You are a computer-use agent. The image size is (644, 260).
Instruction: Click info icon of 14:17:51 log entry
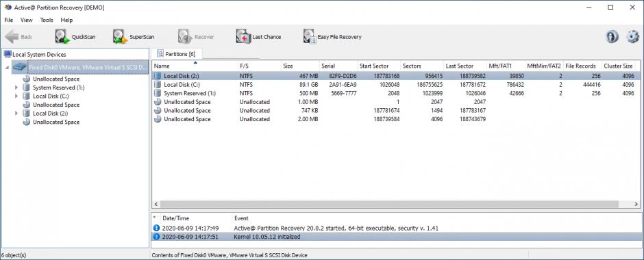click(x=156, y=237)
